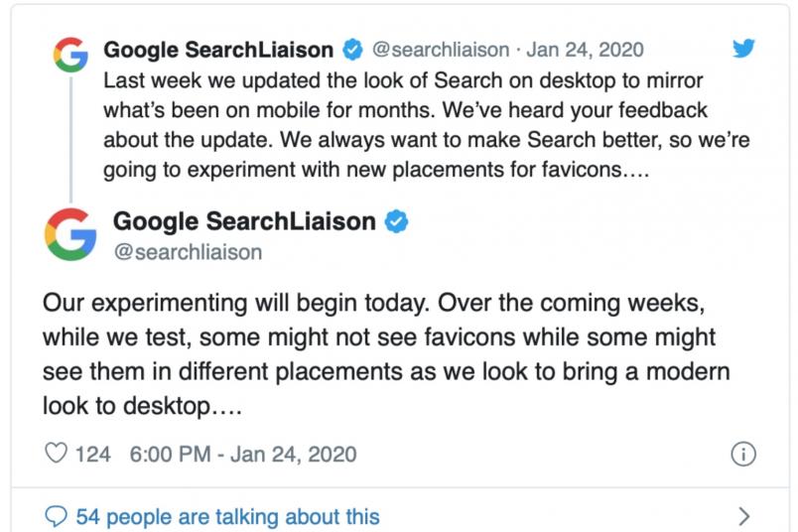Click verified badge next to parent tweet name
This screenshot has height=532, width=798.
tap(352, 50)
